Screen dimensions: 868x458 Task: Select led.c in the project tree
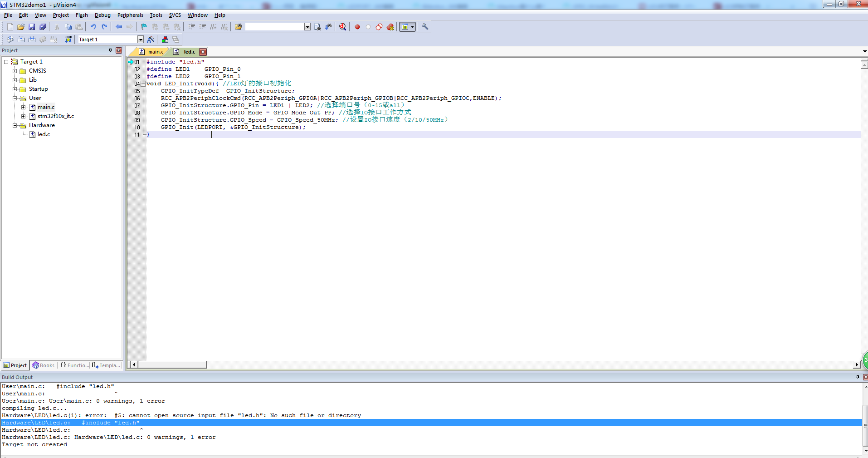[x=44, y=134]
